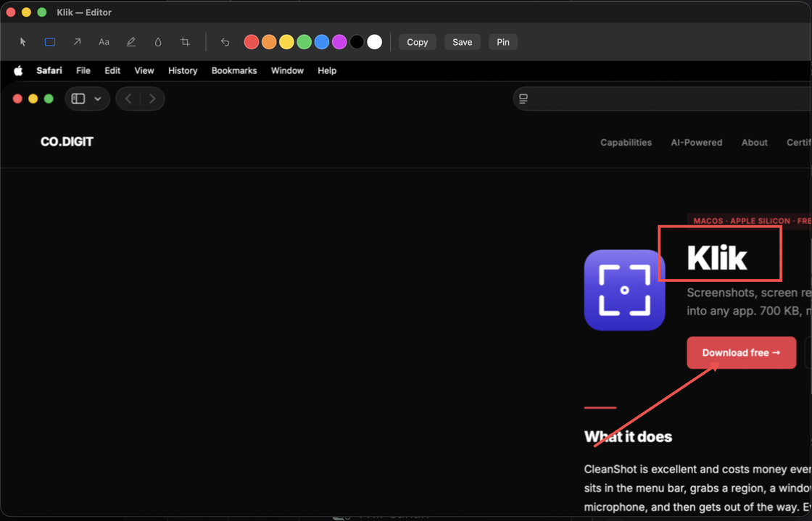Image resolution: width=812 pixels, height=521 pixels.
Task: Click the Klik heading text
Action: click(x=717, y=258)
